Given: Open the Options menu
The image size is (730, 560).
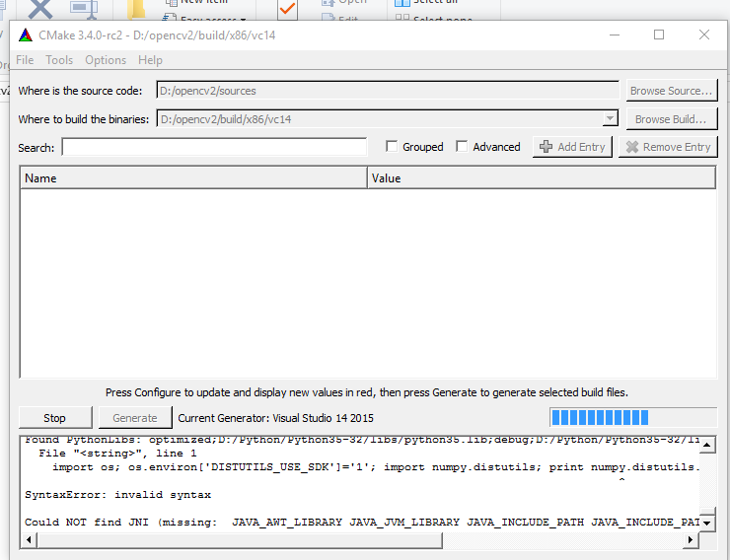Looking at the screenshot, I should (x=106, y=60).
